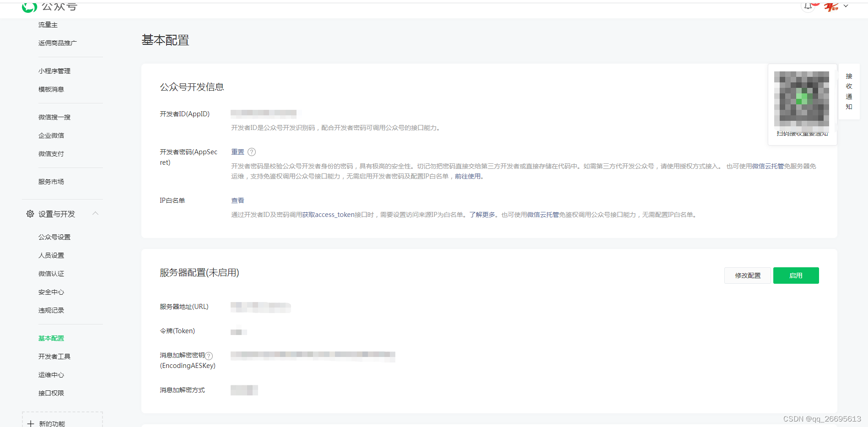Image resolution: width=868 pixels, height=427 pixels.
Task: Open the notification bell
Action: tap(809, 6)
